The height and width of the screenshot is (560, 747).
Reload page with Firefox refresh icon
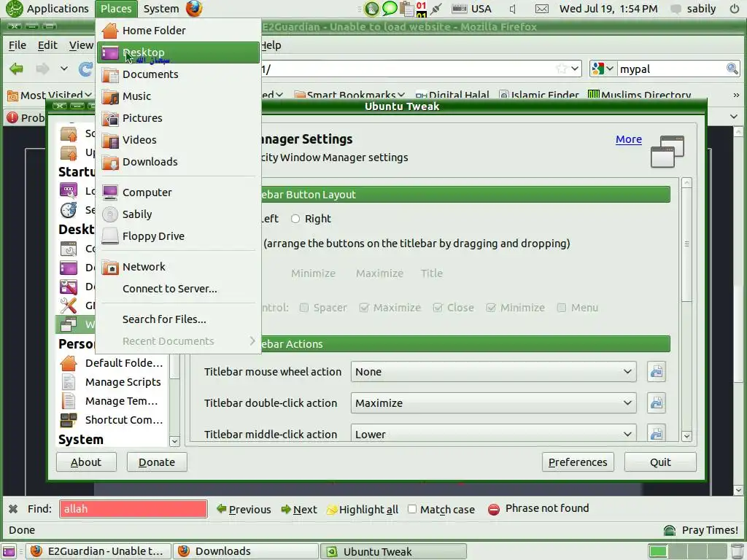[x=86, y=69]
